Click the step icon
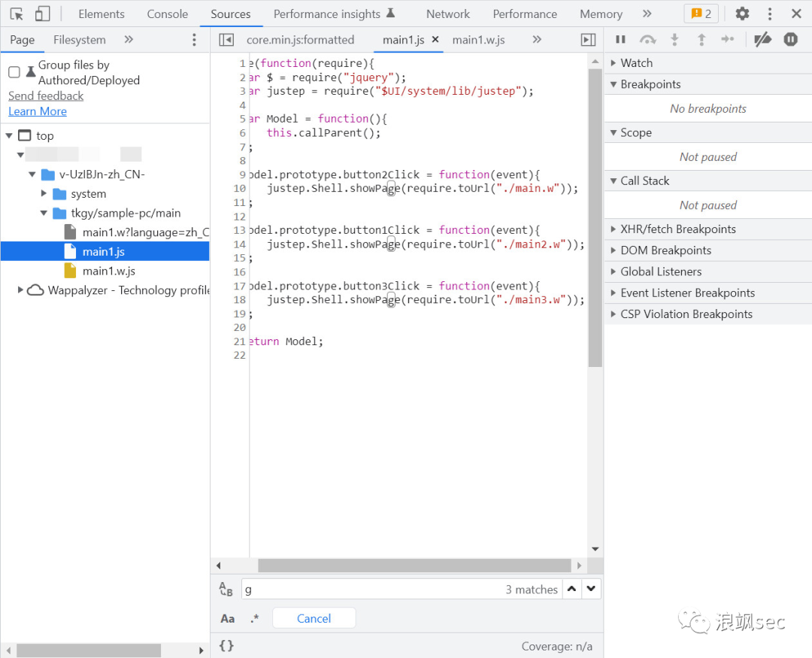This screenshot has width=812, height=658. 728,39
